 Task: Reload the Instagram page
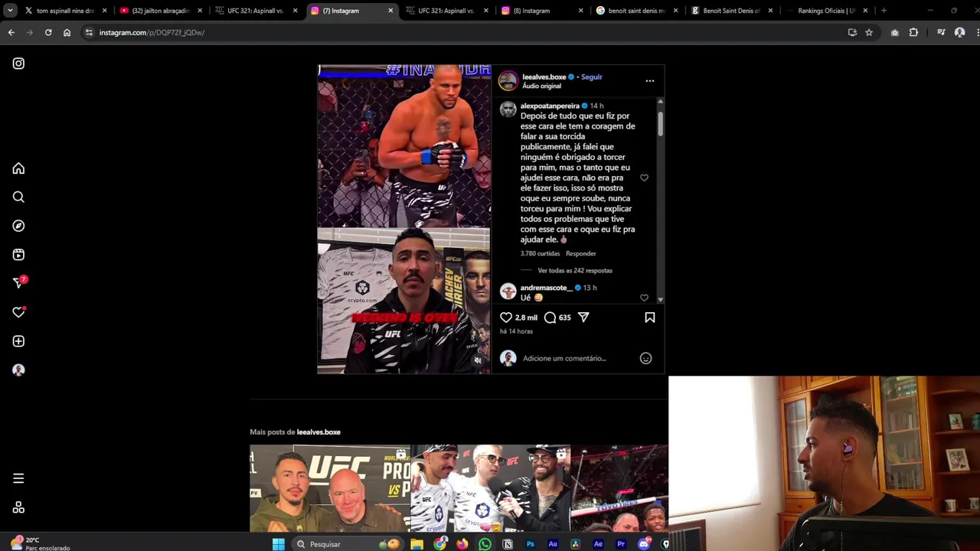pos(48,32)
